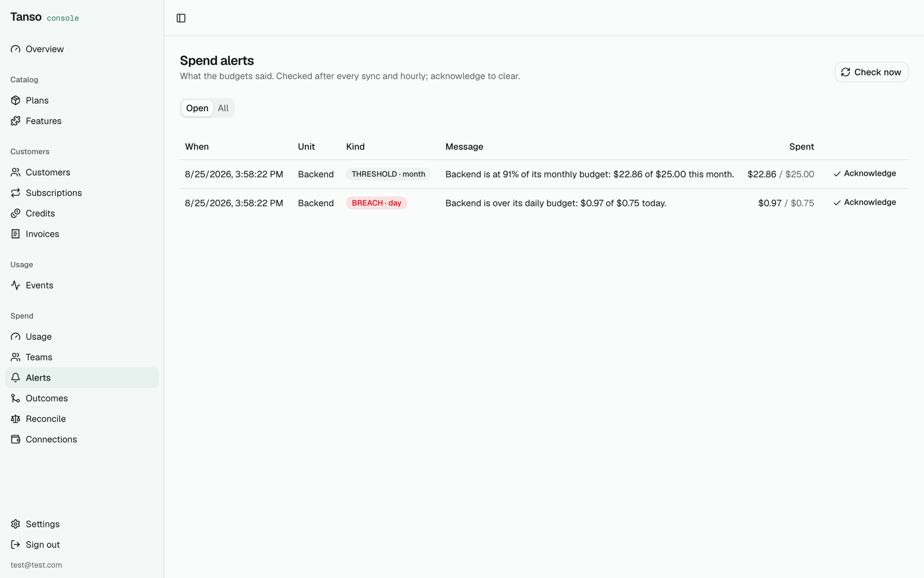Click the timestamp in the THRESHOLD row

[234, 174]
